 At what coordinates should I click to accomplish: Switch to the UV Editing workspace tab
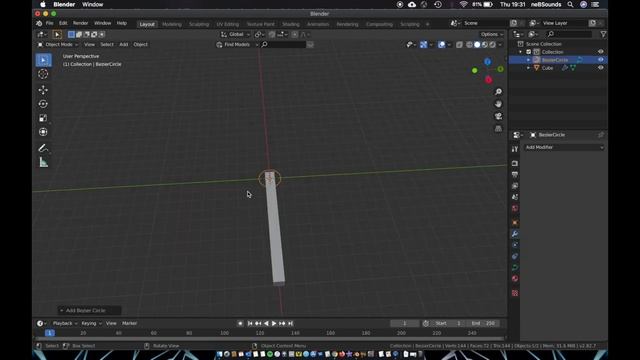(228, 24)
